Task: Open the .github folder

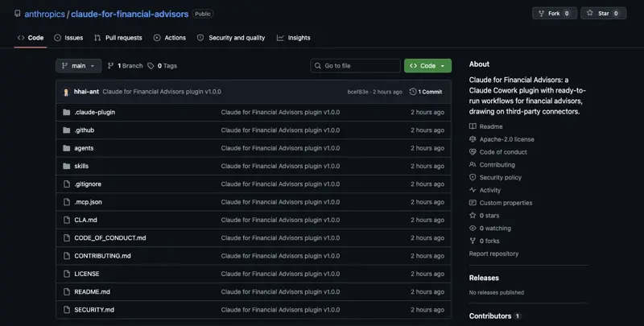Action: pyautogui.click(x=85, y=130)
